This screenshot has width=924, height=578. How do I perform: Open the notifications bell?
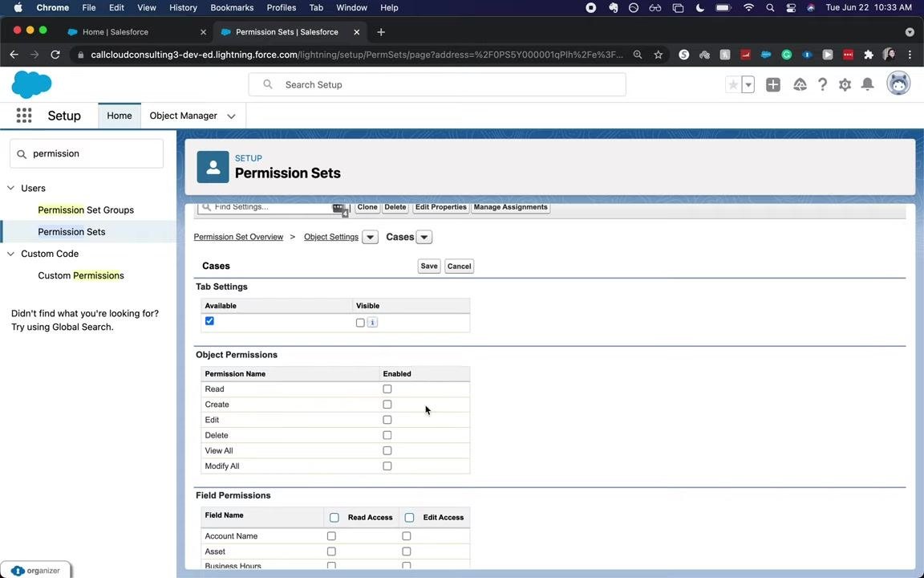(x=867, y=85)
